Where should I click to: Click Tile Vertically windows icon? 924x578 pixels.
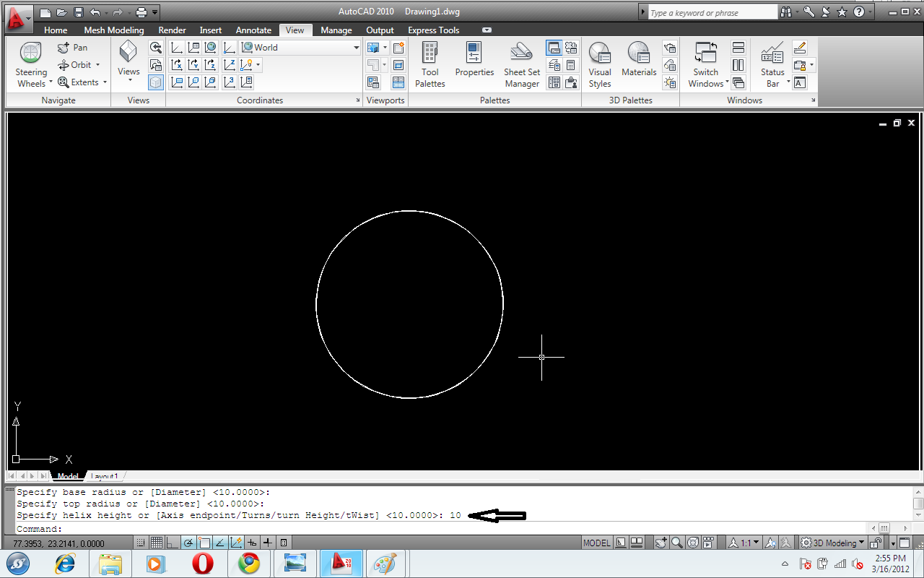[x=738, y=65]
